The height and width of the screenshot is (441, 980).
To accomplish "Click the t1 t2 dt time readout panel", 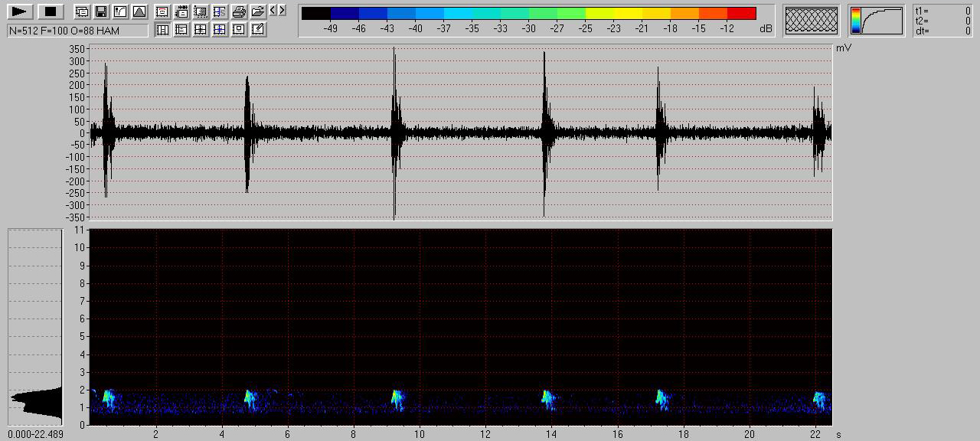I will pyautogui.click(x=942, y=21).
